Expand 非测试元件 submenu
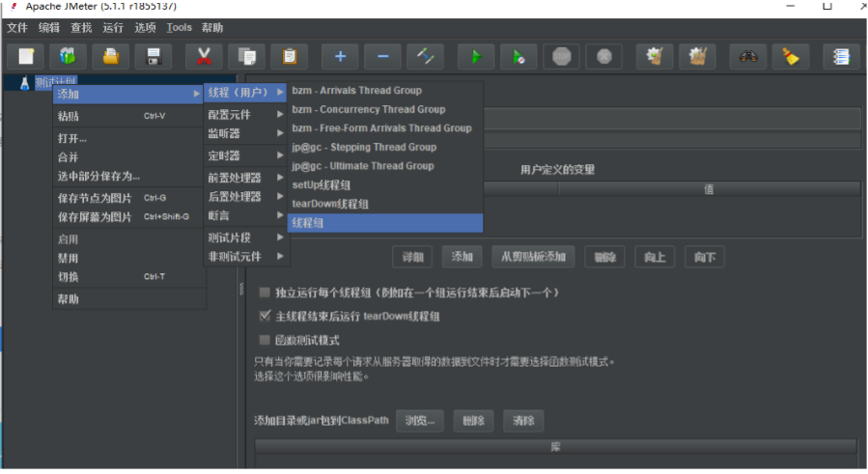 pos(245,257)
